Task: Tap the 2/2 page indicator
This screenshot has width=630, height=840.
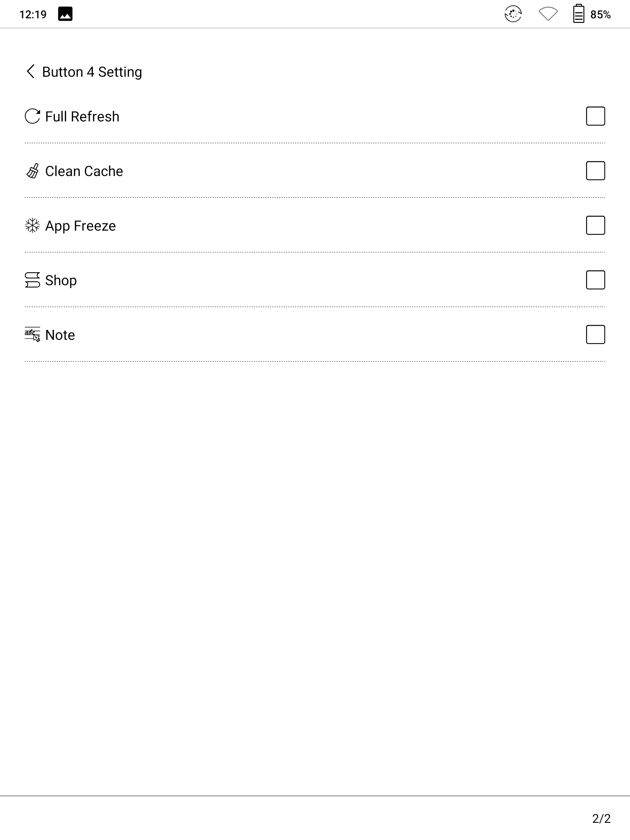Action: pos(601,819)
